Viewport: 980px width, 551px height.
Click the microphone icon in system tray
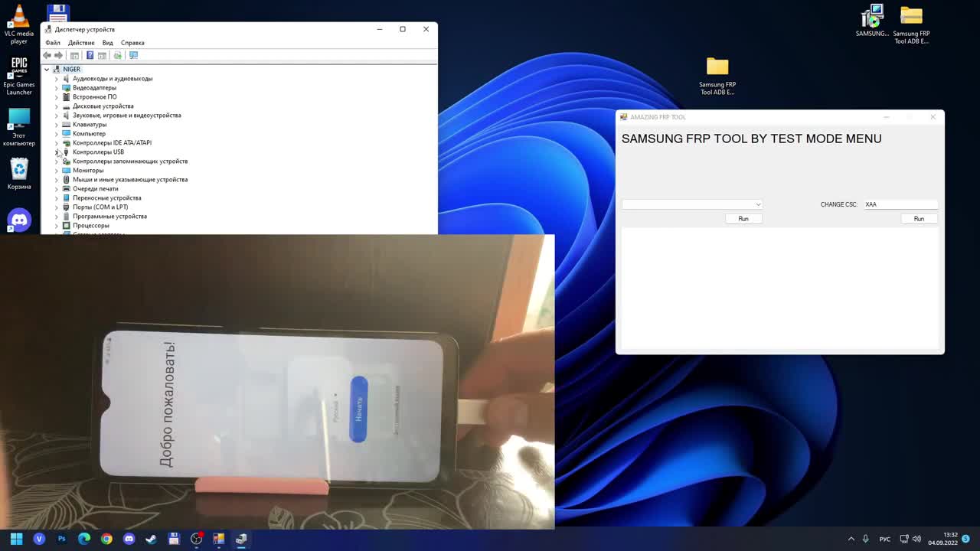point(866,539)
